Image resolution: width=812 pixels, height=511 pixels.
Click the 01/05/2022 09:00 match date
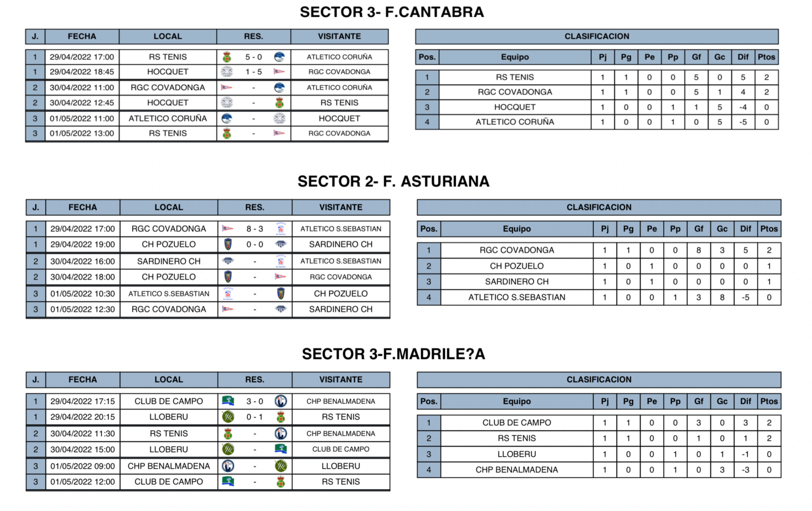83,466
